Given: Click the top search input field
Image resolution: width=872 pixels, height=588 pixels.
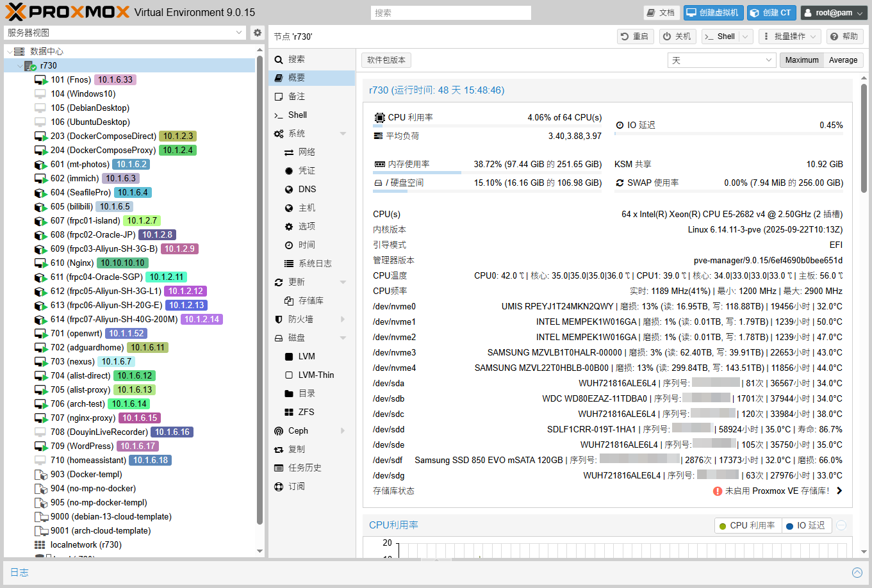Looking at the screenshot, I should tap(450, 13).
